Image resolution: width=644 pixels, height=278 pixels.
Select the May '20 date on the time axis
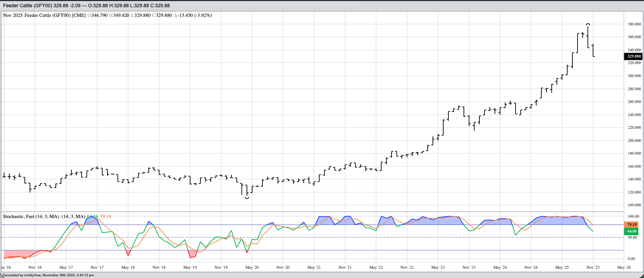tap(252, 267)
